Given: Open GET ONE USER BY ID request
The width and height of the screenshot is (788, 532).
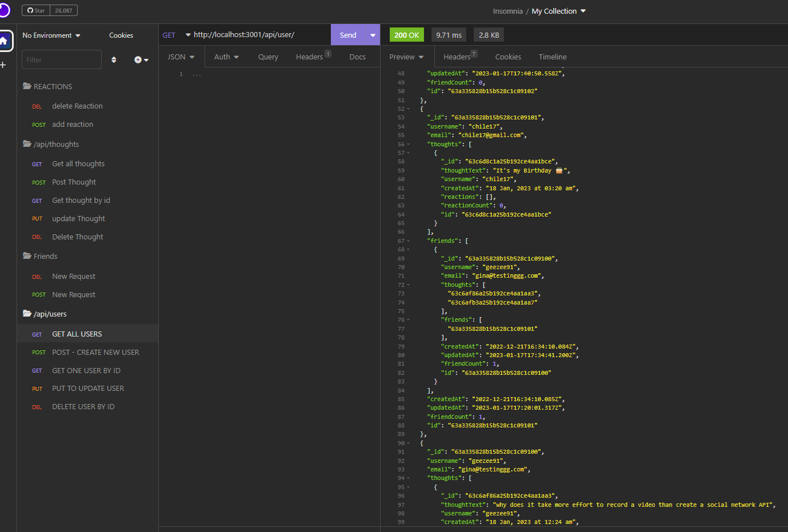Looking at the screenshot, I should coord(88,371).
